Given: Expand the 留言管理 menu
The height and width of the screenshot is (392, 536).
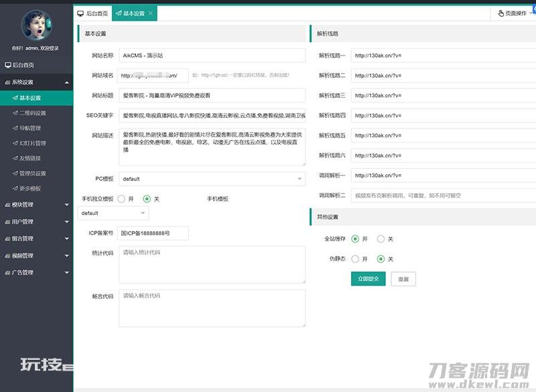Looking at the screenshot, I should (66, 239).
